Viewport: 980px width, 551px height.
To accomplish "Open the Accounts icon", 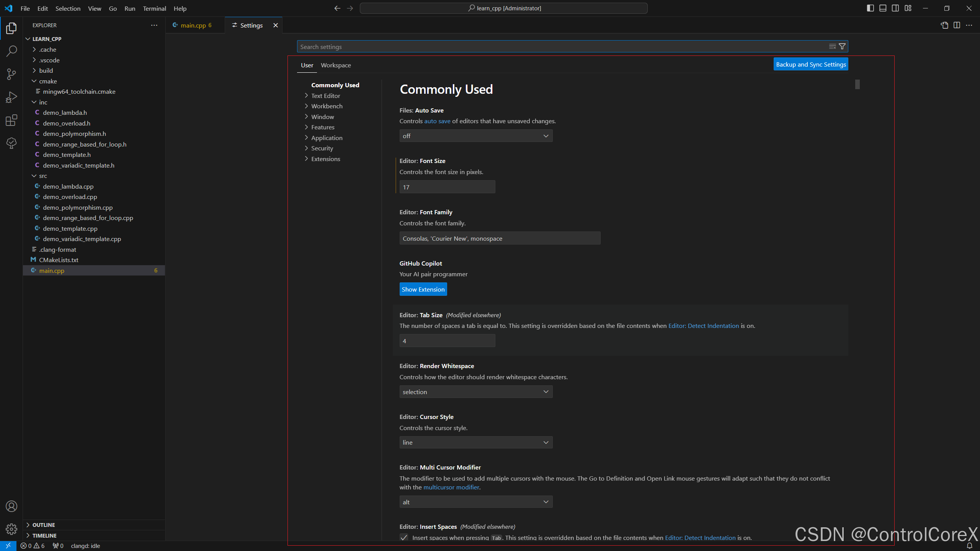I will [x=11, y=506].
